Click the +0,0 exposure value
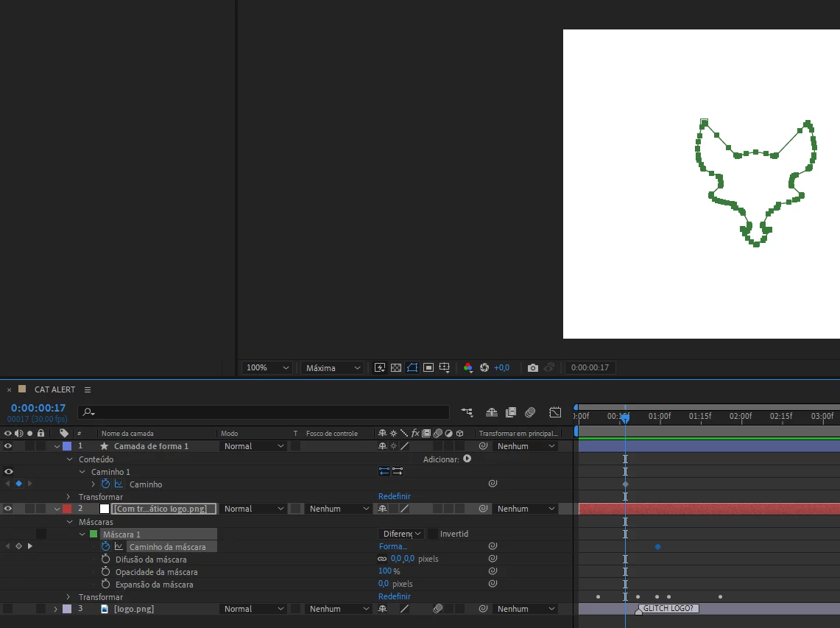This screenshot has width=840, height=628. click(x=501, y=367)
